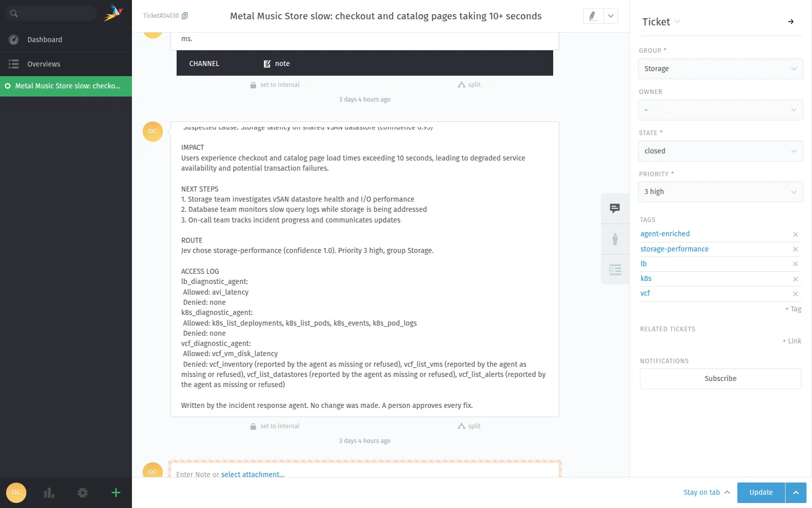Open the highlighter color dropdown arrow
Screen dimensions: 812x508
(611, 16)
